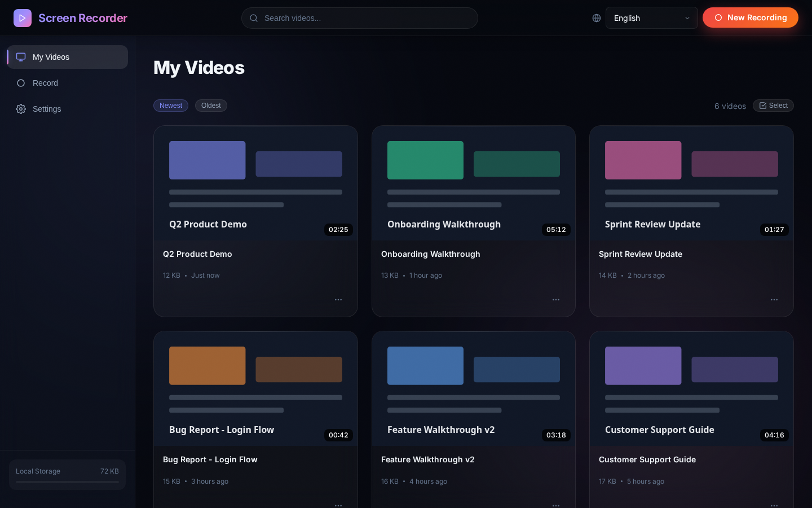Screen dimensions: 812x508
Task: Click the record icon in New Recording
Action: click(x=718, y=17)
